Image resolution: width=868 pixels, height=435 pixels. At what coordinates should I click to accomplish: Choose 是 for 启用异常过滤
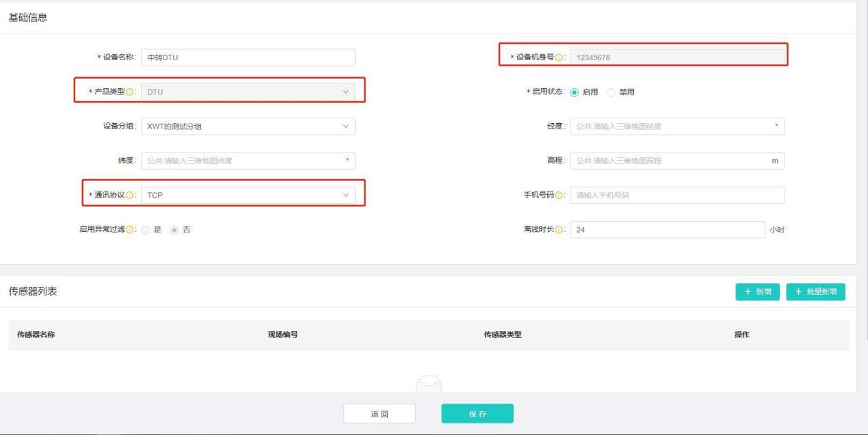(145, 230)
